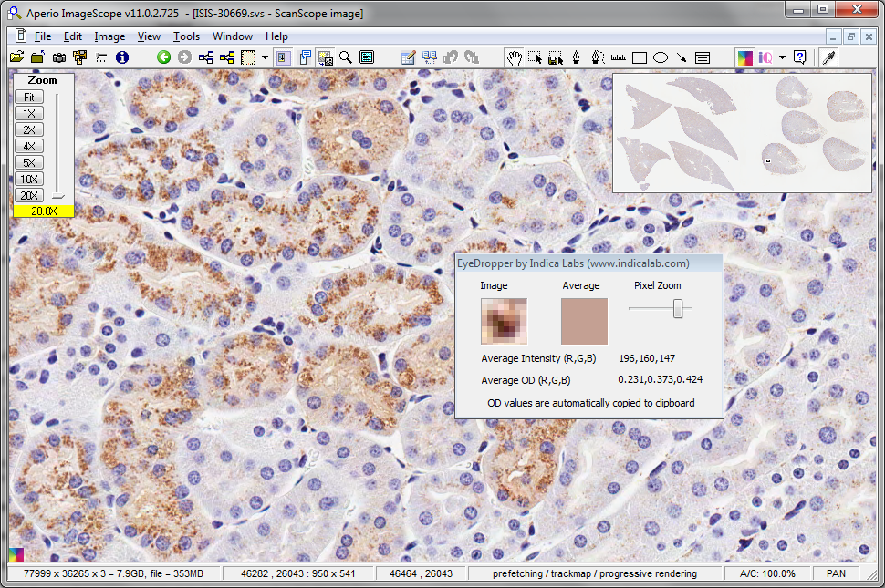Set zoom to 20X
Screen dimensions: 885x588
[x=29, y=195]
